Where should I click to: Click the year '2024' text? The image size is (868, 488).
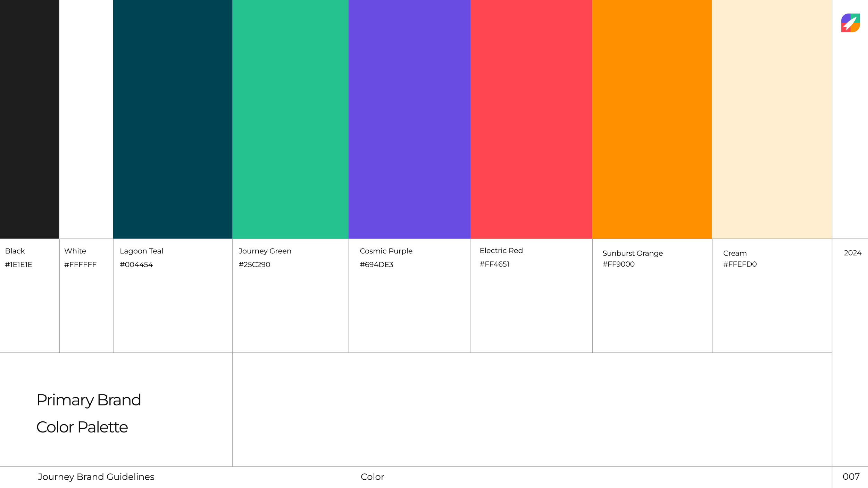(x=853, y=253)
